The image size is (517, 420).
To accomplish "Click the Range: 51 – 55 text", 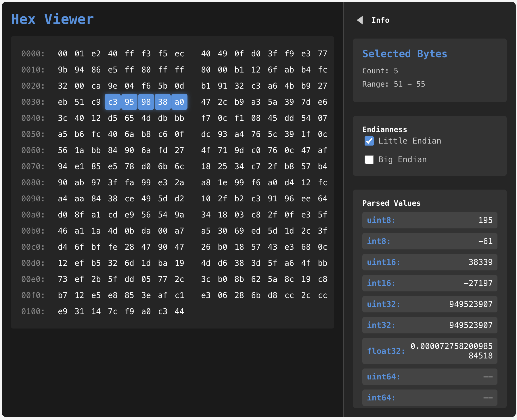I will [x=394, y=84].
